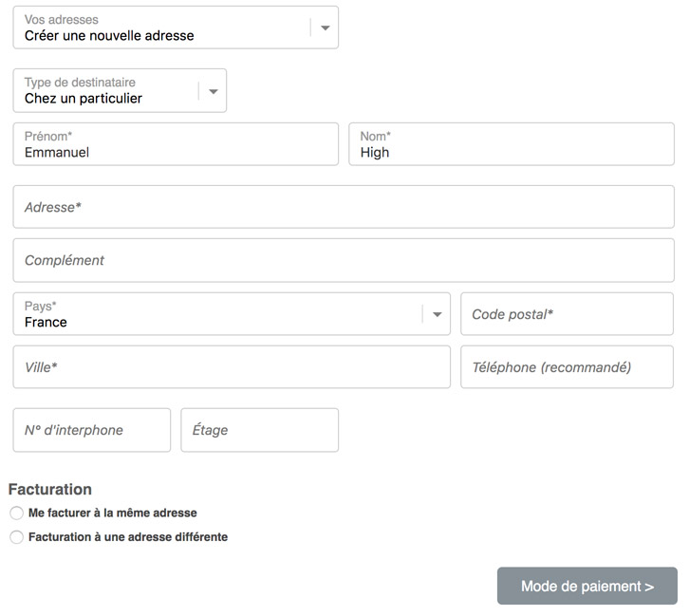Click the France country value

coord(46,322)
